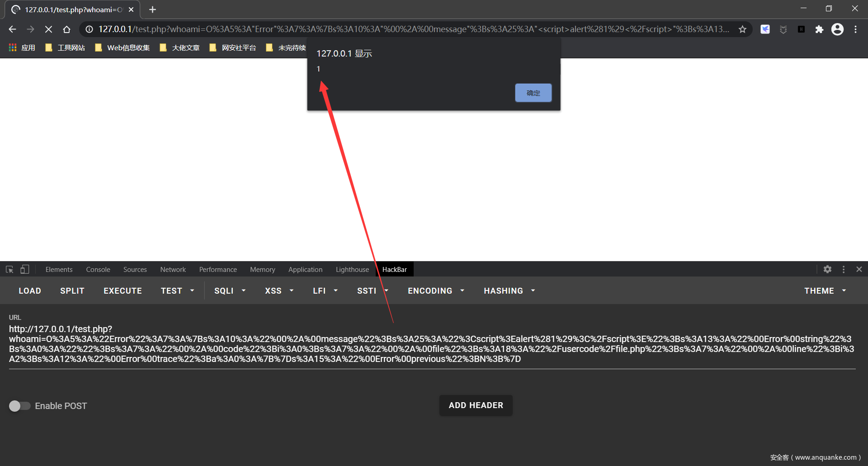Open the ENCODING dropdown
Viewport: 868px width, 466px height.
click(436, 291)
